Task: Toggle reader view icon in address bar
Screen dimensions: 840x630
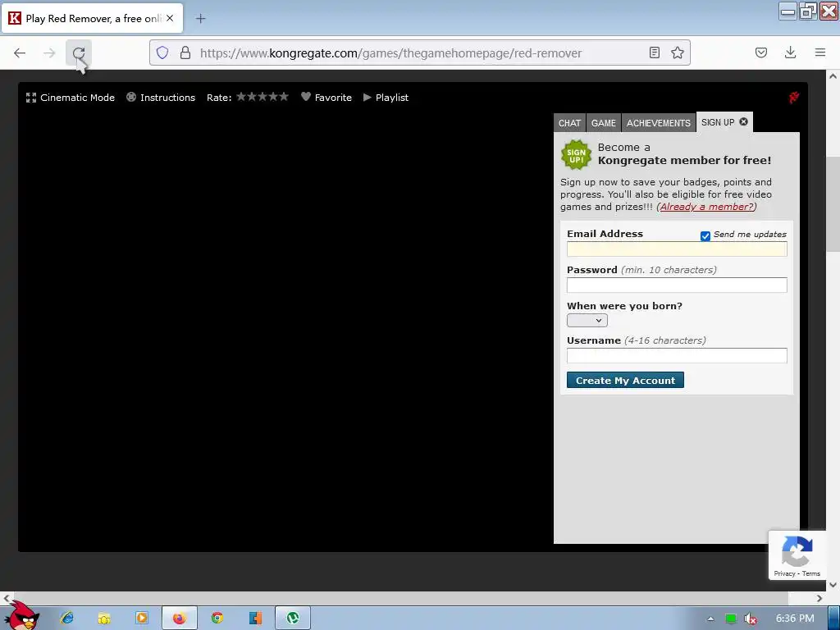Action: point(654,52)
